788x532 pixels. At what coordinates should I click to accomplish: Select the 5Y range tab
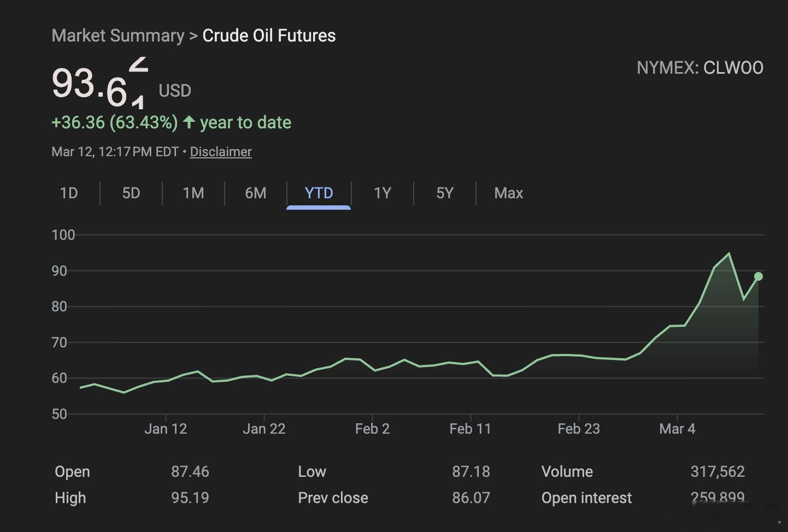(x=445, y=193)
